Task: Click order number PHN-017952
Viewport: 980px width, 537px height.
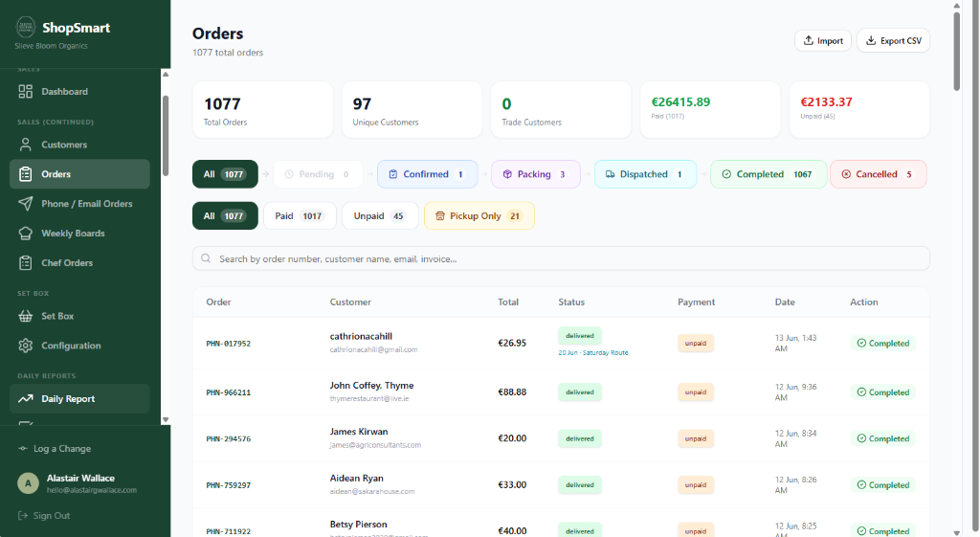Action: (228, 344)
